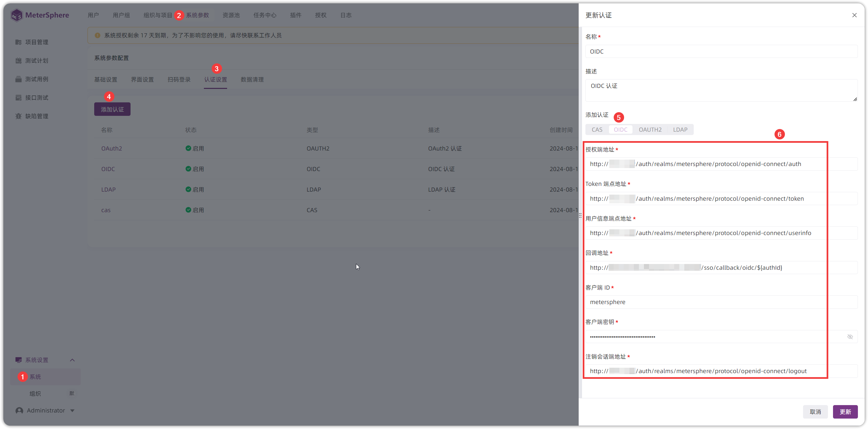Open the Administrator dropdown arrow
The width and height of the screenshot is (868, 429).
click(x=72, y=410)
